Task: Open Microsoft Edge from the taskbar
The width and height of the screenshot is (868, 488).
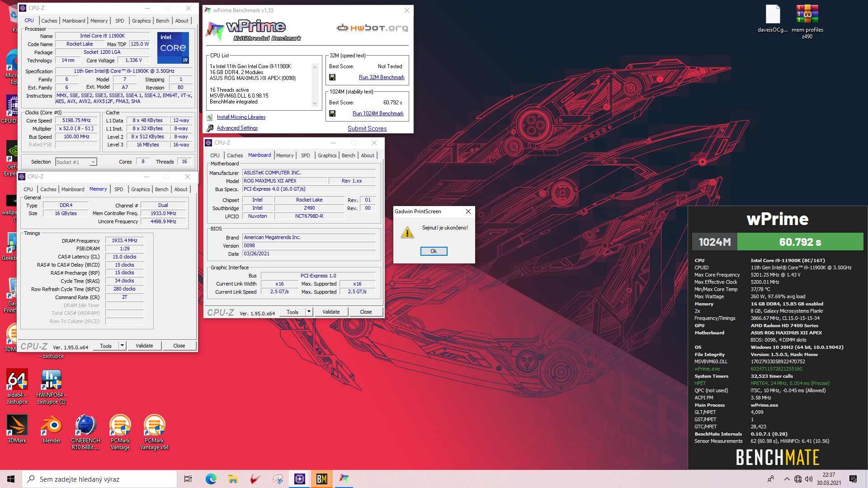Action: coord(211,479)
